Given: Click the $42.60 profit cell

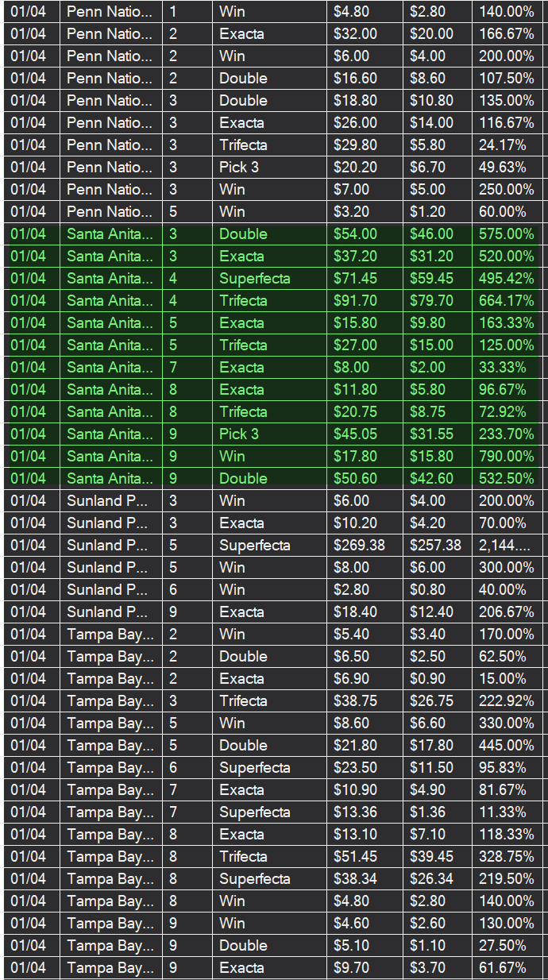Looking at the screenshot, I should tap(438, 479).
